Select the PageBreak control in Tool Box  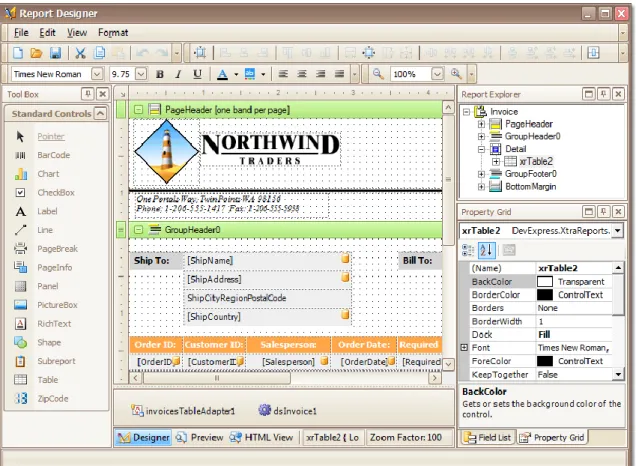pos(57,249)
